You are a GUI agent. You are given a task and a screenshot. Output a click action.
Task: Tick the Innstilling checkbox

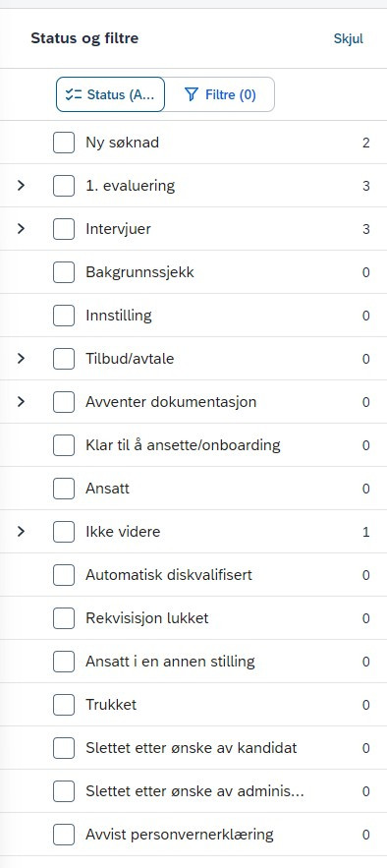click(x=64, y=316)
